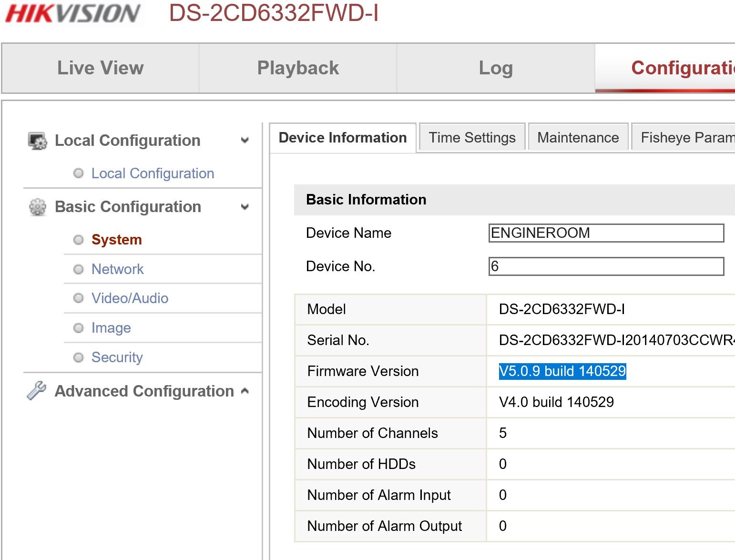
Task: Open the Time Settings tab
Action: 472,138
